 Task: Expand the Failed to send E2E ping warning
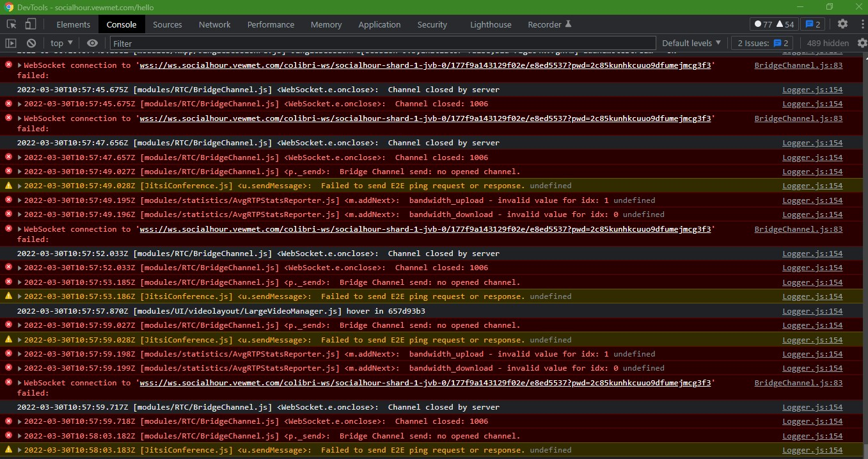(x=19, y=186)
